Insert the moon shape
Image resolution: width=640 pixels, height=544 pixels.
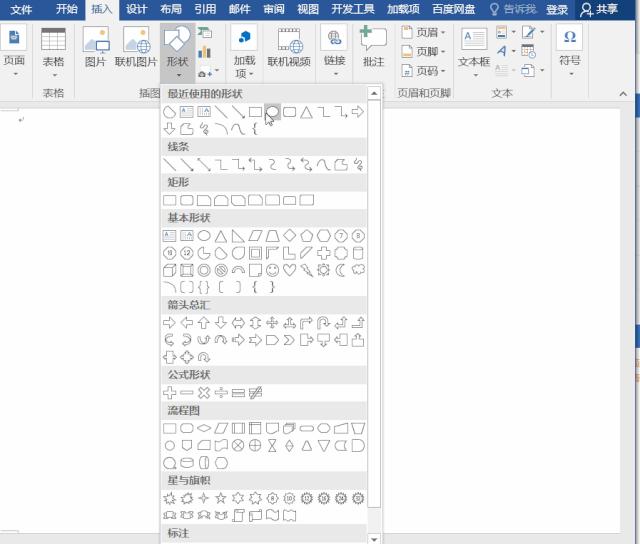(x=341, y=270)
